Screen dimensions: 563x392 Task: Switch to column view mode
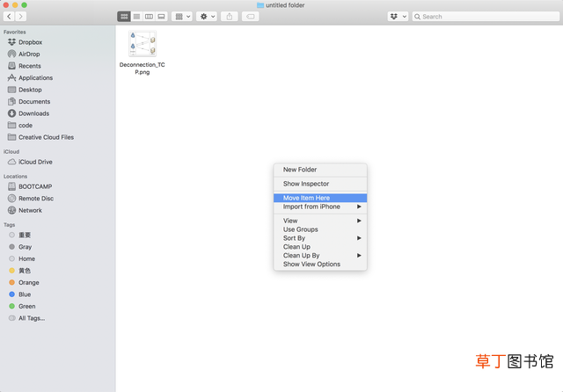point(149,17)
